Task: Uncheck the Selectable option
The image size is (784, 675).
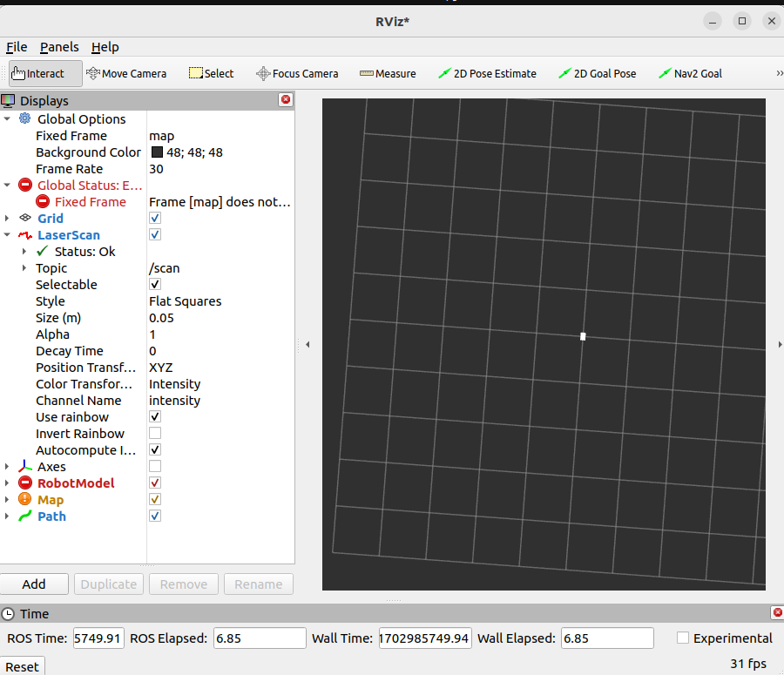Action: tap(155, 284)
